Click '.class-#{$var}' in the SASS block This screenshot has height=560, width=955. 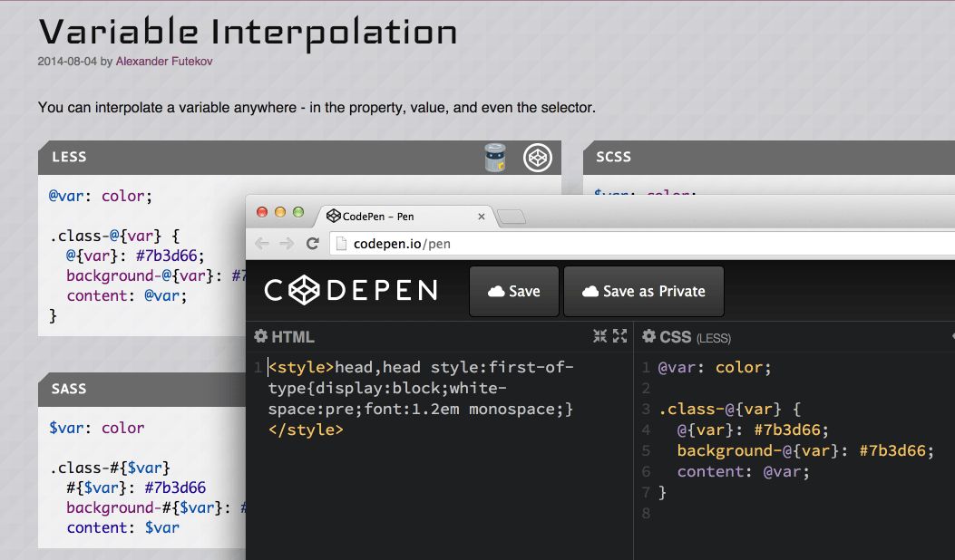click(x=110, y=468)
